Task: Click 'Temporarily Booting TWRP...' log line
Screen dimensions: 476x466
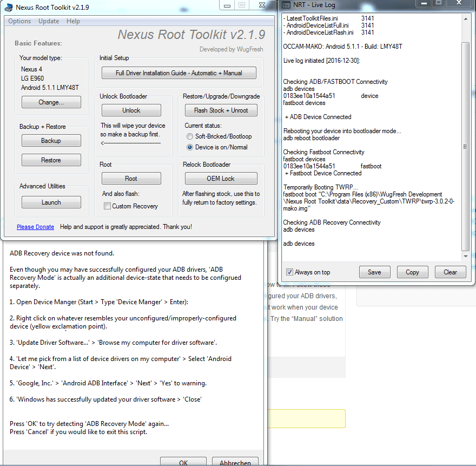Action: pos(321,187)
